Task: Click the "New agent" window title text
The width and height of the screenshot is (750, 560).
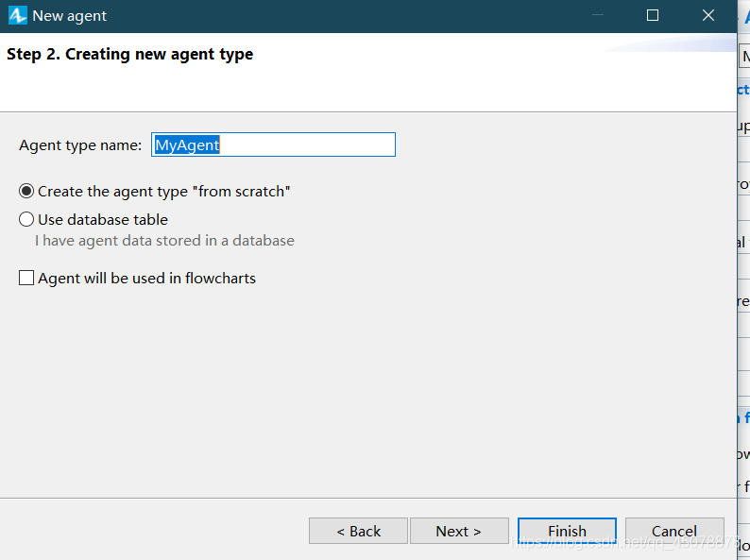Action: pos(70,16)
